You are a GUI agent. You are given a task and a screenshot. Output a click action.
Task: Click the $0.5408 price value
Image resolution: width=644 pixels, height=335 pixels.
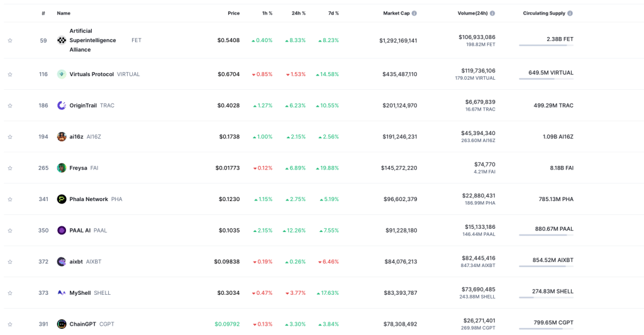click(228, 40)
